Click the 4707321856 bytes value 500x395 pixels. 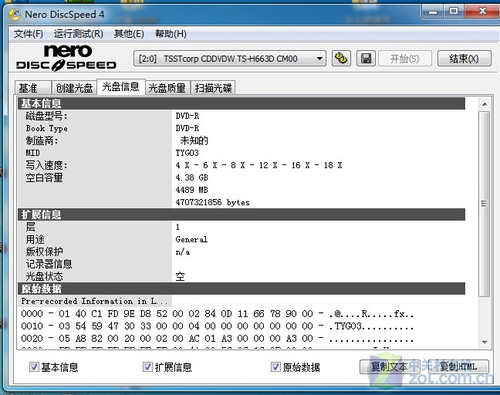tap(212, 202)
